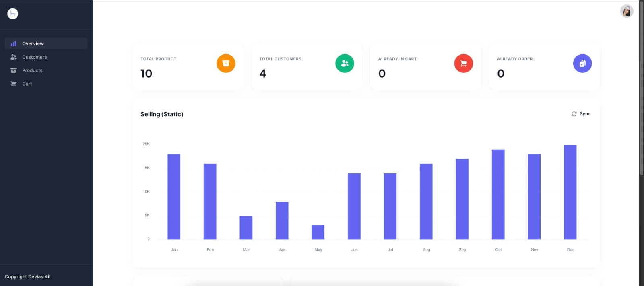644x286 pixels.
Task: Open the user avatar menu
Action: click(x=627, y=11)
